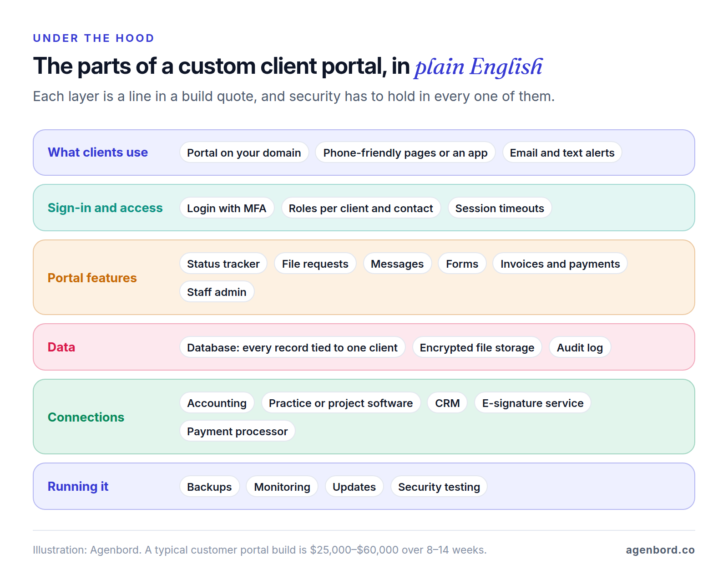Select 'Phone-friendly pages or an app' chip
The width and height of the screenshot is (728, 580).
click(x=405, y=153)
